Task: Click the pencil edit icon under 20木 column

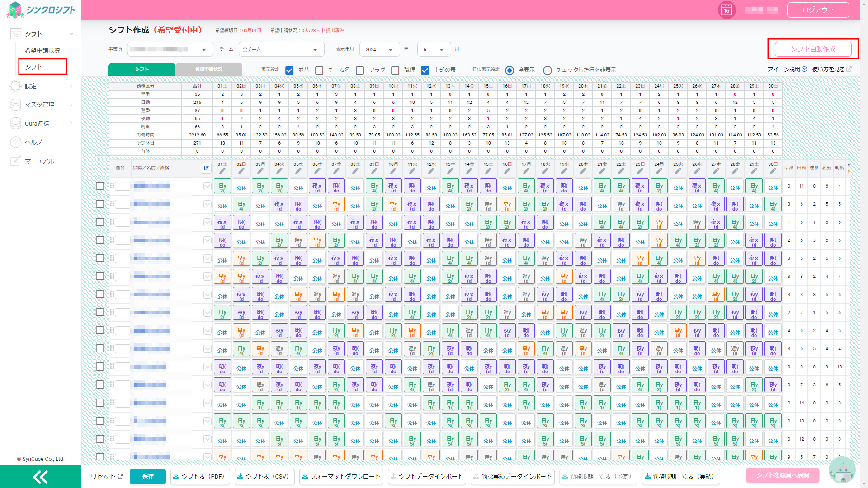Action: coord(583,171)
